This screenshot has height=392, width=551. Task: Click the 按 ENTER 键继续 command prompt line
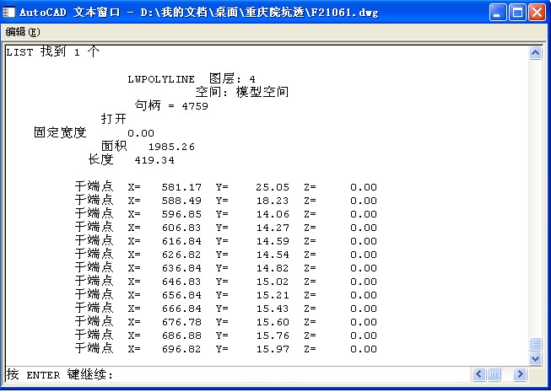pyautogui.click(x=59, y=374)
